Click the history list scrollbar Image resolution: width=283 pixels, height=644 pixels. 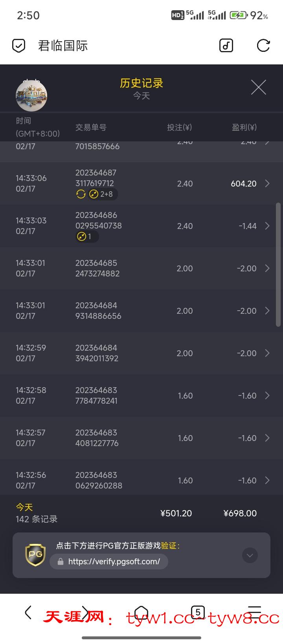(x=278, y=265)
